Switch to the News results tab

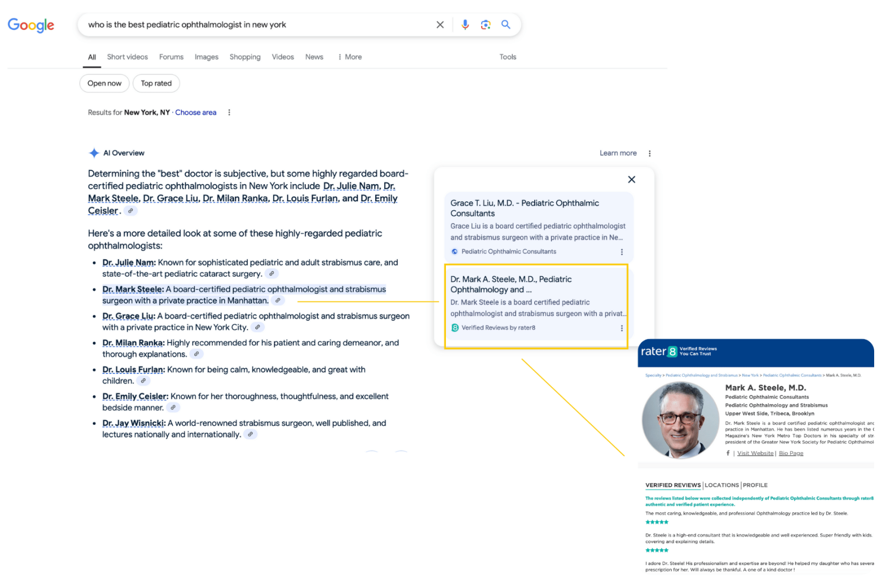click(x=314, y=57)
